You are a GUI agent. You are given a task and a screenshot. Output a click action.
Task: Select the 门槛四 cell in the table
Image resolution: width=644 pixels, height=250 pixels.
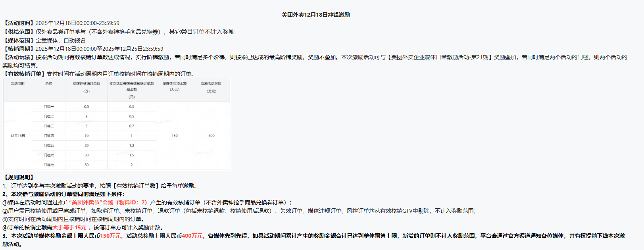pyautogui.click(x=49, y=136)
